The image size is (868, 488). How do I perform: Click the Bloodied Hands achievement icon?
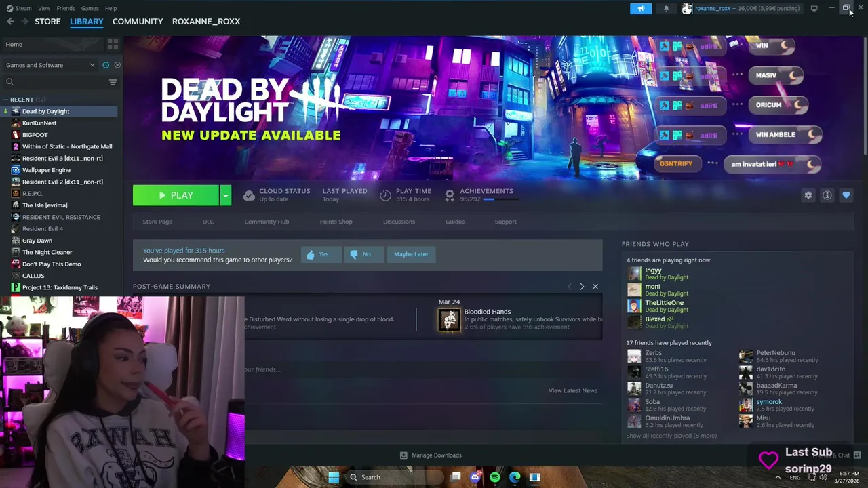click(449, 319)
